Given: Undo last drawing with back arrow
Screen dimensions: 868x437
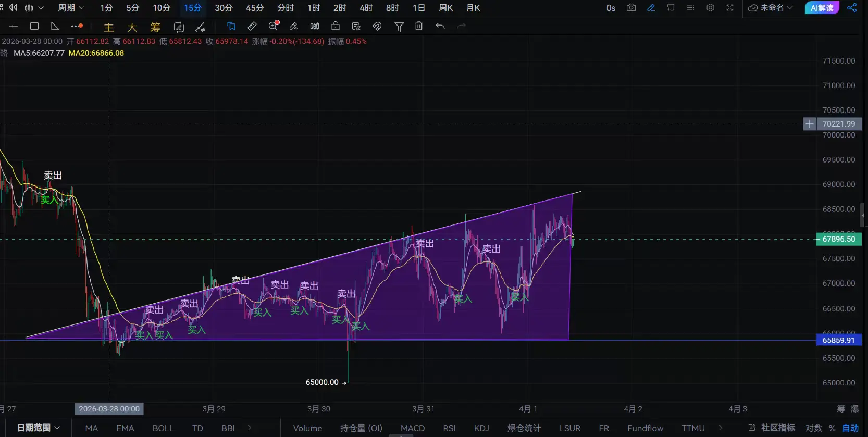Looking at the screenshot, I should click(x=440, y=26).
